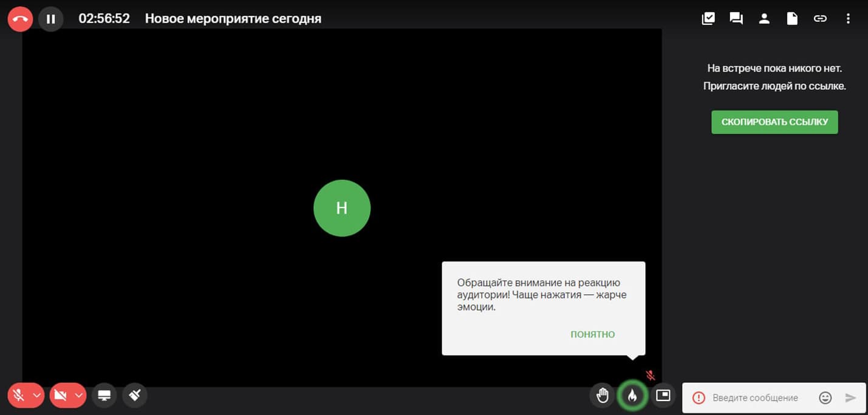Expand microphone settings dropdown arrow
The image size is (868, 415).
(x=36, y=396)
